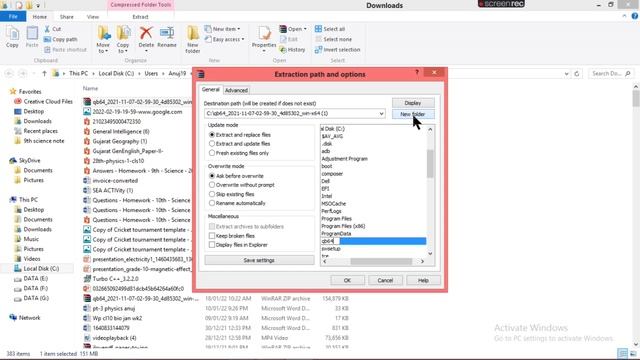
Task: Enable Display files in Explorer checkbox
Action: click(x=212, y=245)
